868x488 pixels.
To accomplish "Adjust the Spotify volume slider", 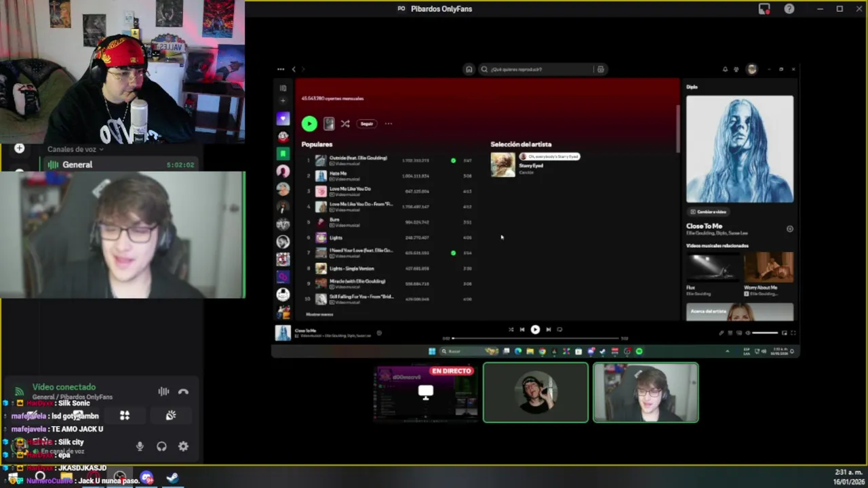I will pyautogui.click(x=765, y=333).
